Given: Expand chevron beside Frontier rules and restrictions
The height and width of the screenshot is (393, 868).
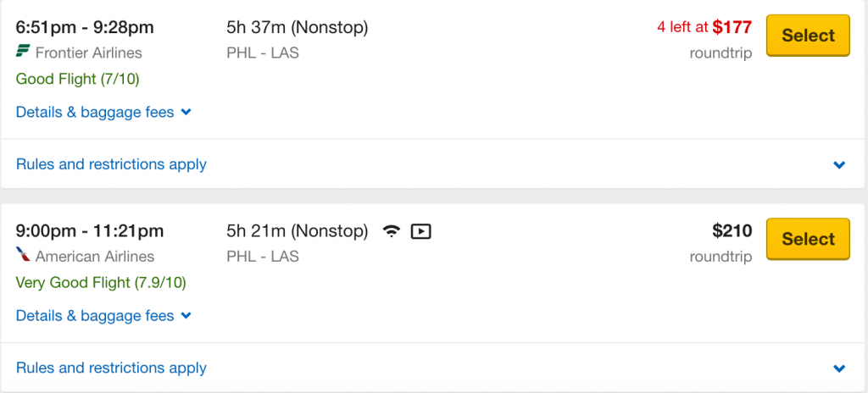Looking at the screenshot, I should coord(839,165).
